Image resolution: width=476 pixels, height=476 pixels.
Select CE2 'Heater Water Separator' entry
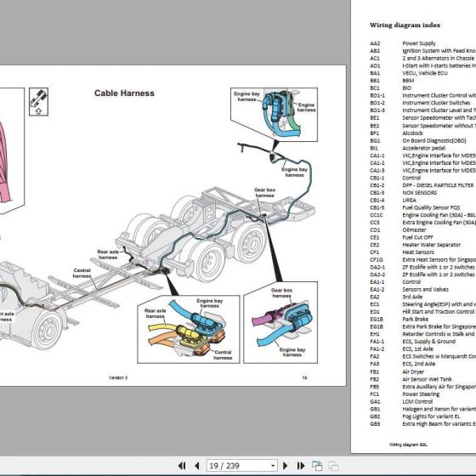[x=416, y=245]
